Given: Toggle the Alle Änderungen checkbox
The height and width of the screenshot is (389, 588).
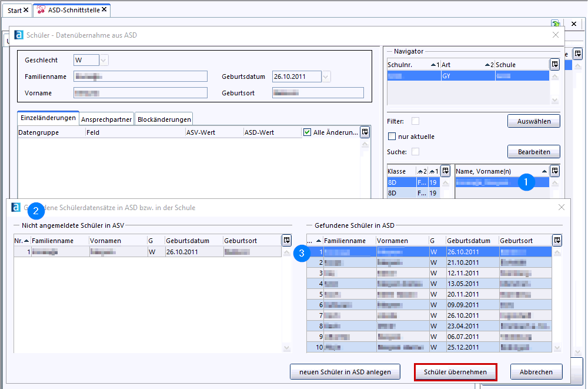Looking at the screenshot, I should coord(307,132).
